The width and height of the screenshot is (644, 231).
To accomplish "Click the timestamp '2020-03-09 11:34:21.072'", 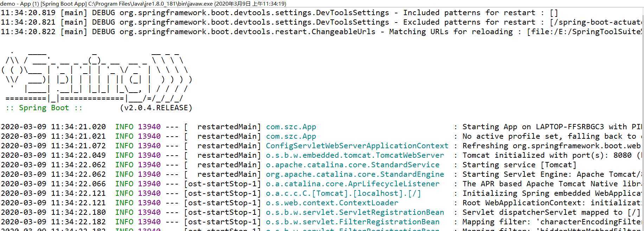I will (x=53, y=146).
